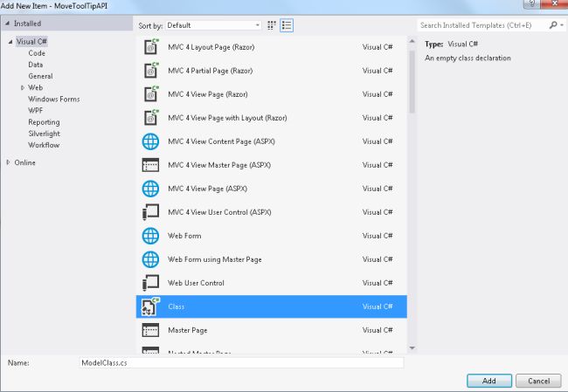Select the Workflow category

click(x=44, y=145)
